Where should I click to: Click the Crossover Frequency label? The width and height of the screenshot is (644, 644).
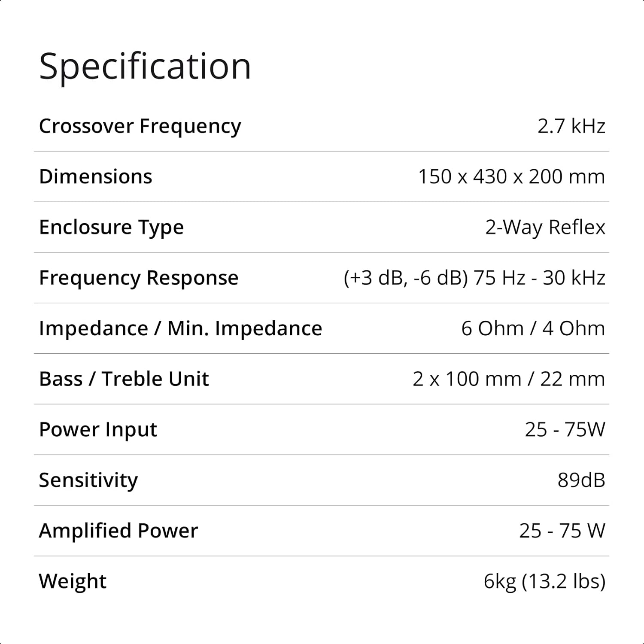coord(140,126)
